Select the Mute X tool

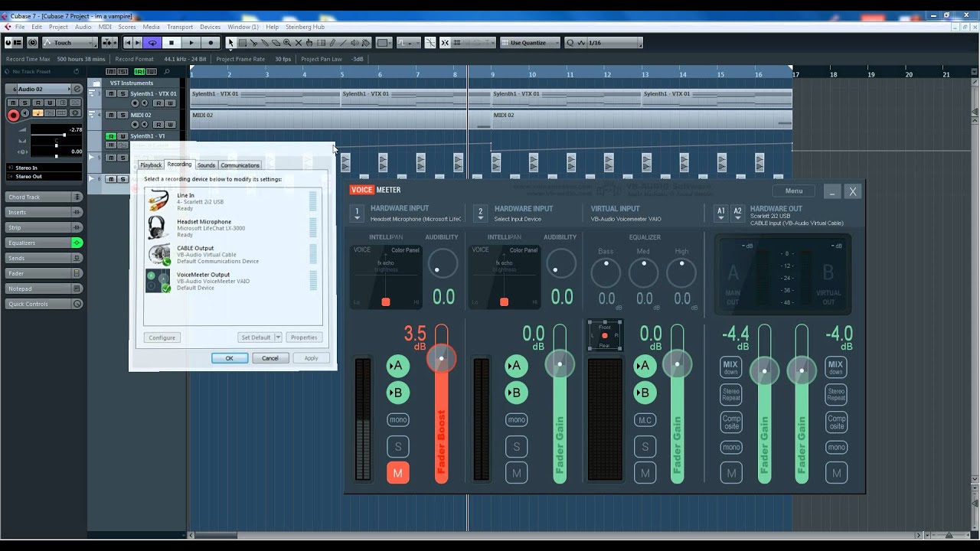pos(299,43)
